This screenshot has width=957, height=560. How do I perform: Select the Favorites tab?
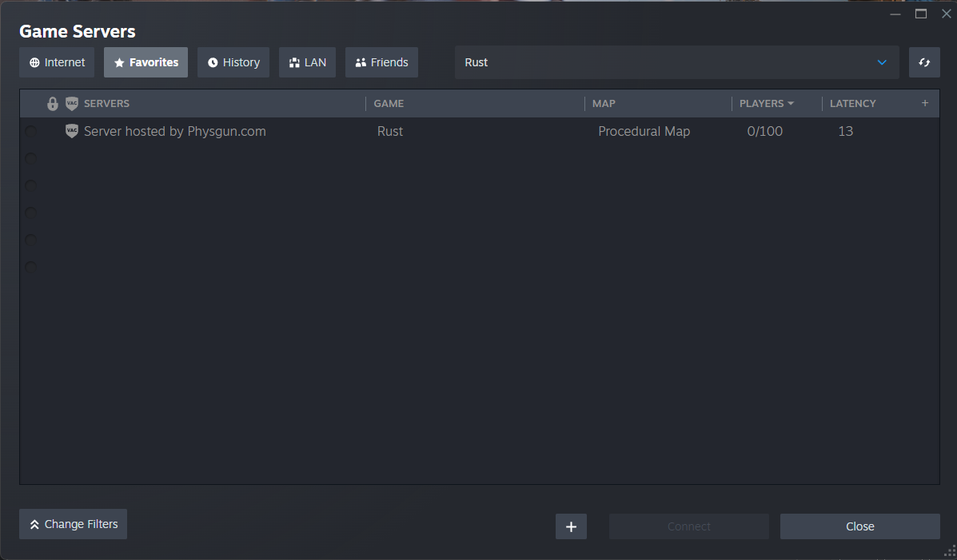coord(146,62)
